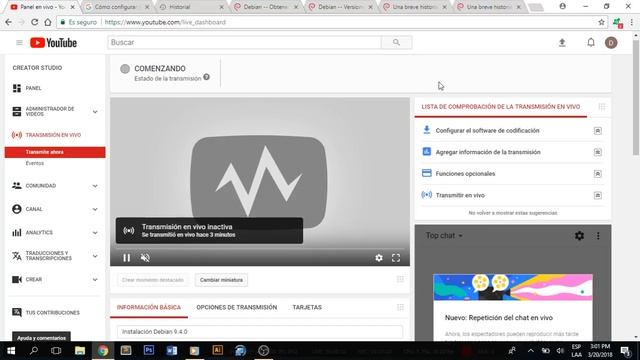Click the browser home icon

[48, 22]
